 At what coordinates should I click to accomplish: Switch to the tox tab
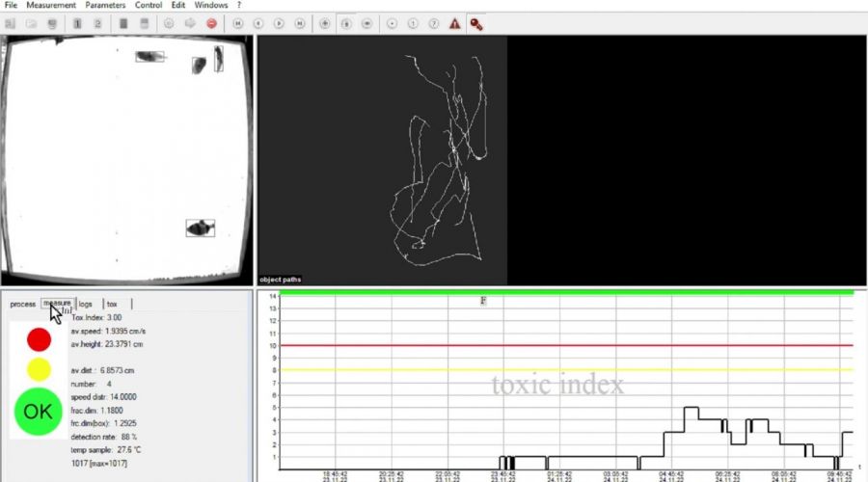[113, 304]
